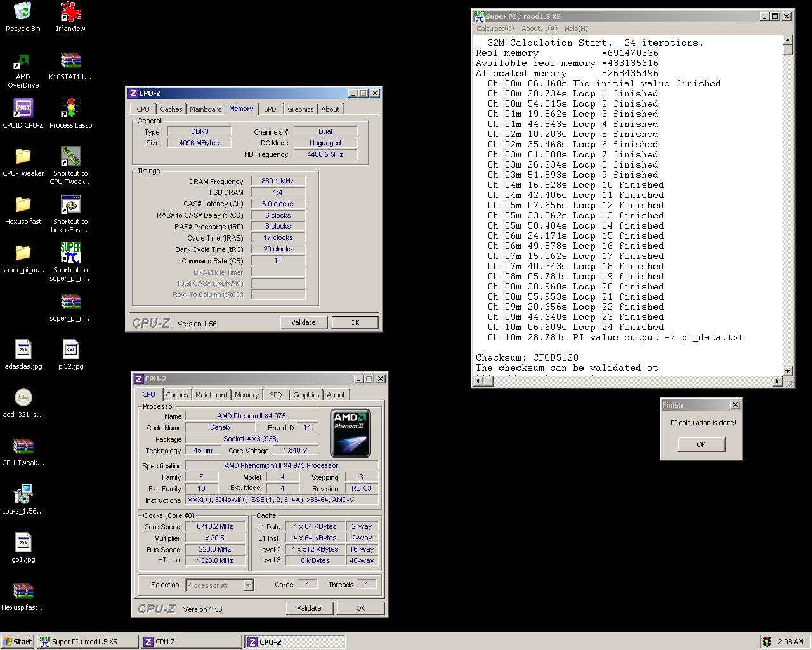Viewport: 812px width, 650px height.
Task: Open Caches tab in upper CPU-Z window
Action: (x=171, y=109)
